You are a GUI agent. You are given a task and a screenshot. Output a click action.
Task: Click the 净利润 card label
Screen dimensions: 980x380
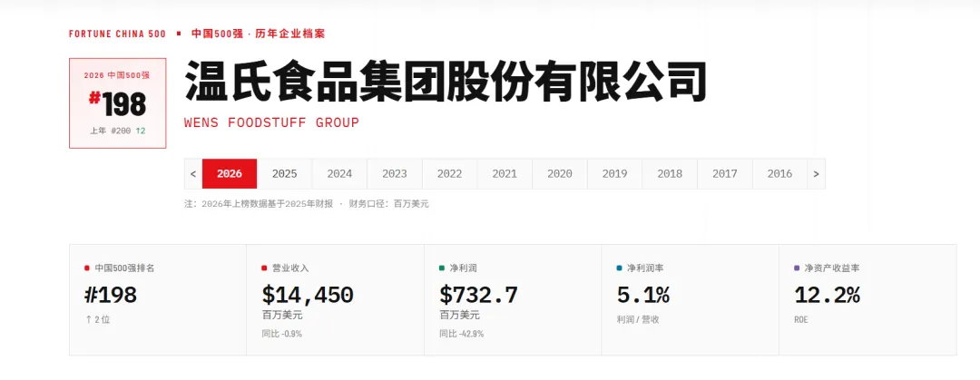tap(463, 268)
